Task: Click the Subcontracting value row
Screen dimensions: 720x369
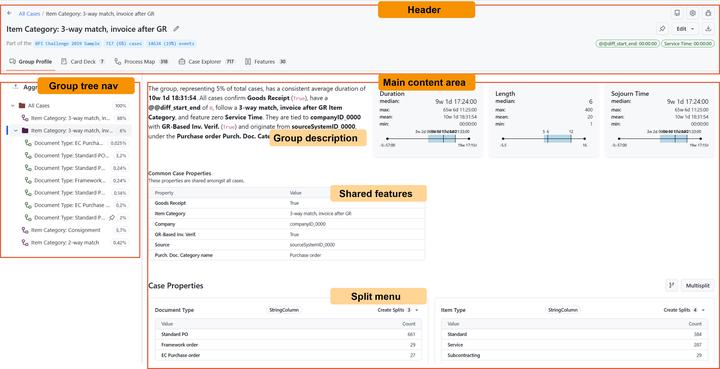Action: (x=574, y=355)
